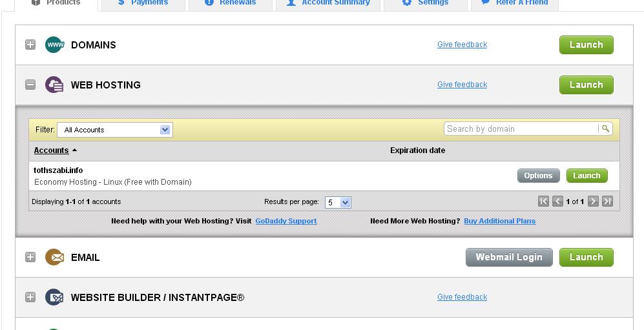The height and width of the screenshot is (330, 644).
Task: Launch hosting for tothszabi.info
Action: [x=587, y=176]
